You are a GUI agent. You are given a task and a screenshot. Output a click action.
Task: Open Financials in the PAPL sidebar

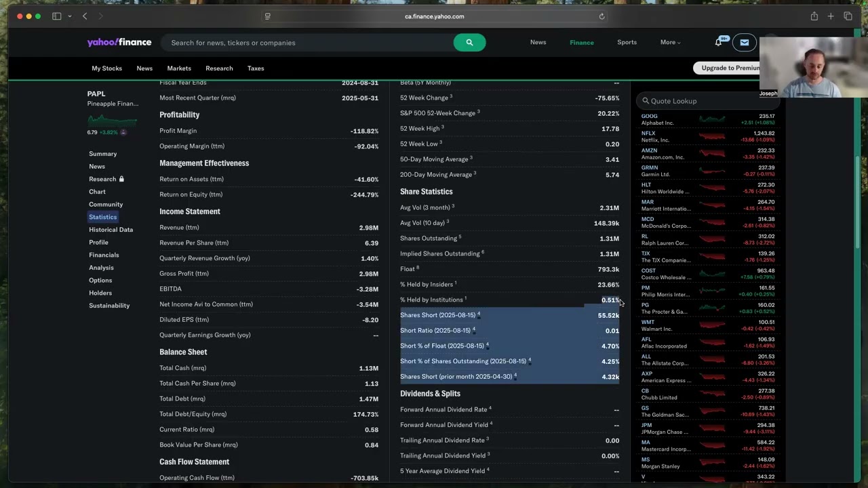[104, 255]
